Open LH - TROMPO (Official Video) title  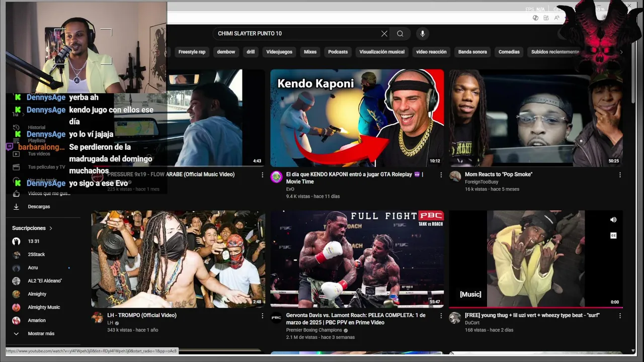click(x=142, y=315)
